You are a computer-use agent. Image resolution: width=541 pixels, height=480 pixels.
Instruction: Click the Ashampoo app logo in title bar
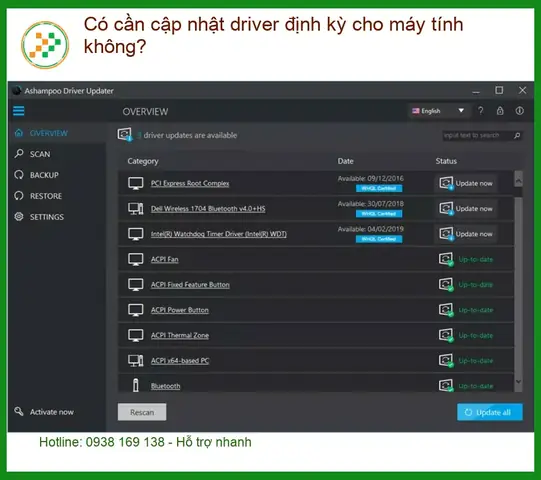click(x=16, y=90)
